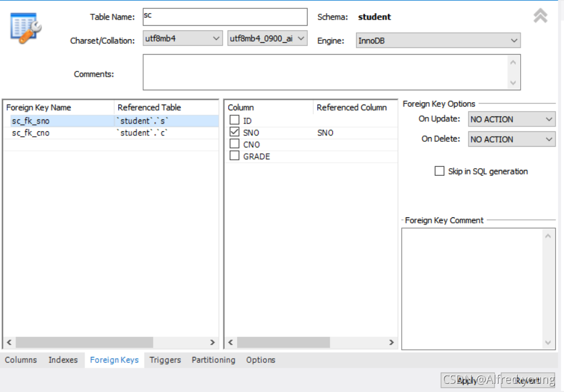
Task: Check the ID column checkbox
Action: (x=235, y=120)
